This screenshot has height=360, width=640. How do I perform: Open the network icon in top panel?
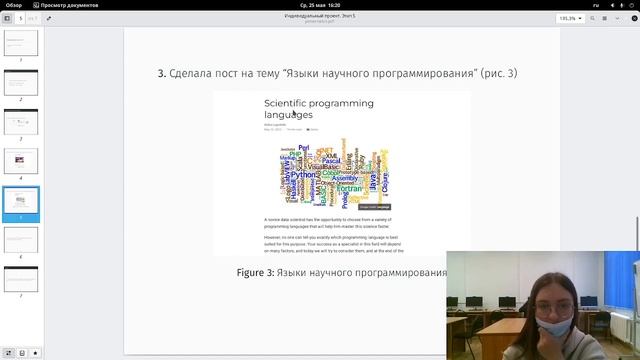[622, 5]
